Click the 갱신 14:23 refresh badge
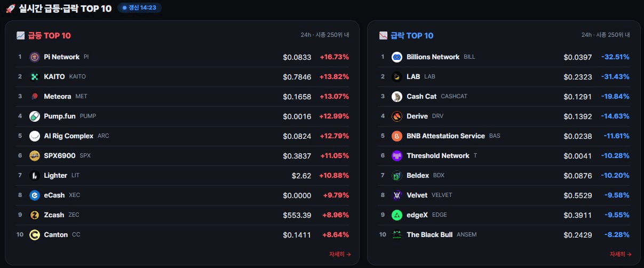The height and width of the screenshot is (268, 644). point(139,8)
